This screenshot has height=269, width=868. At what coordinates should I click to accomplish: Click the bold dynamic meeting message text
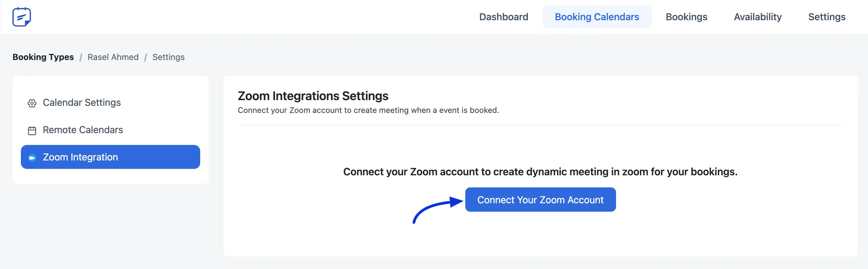[540, 172]
